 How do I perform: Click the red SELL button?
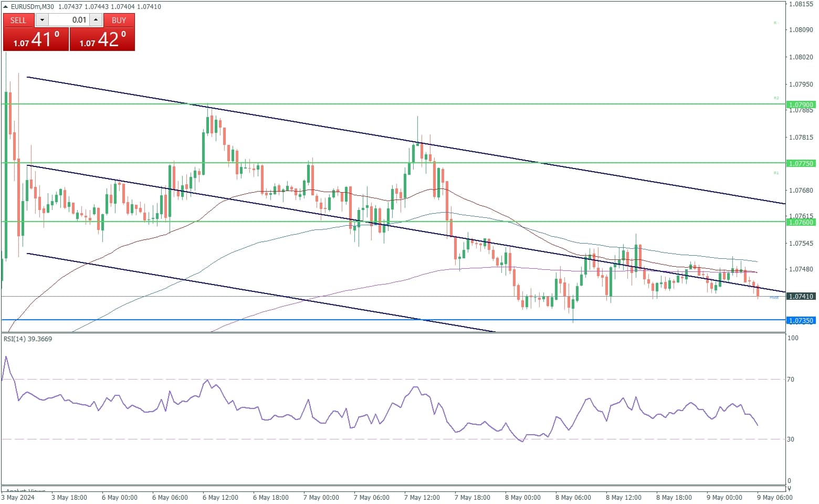coord(18,20)
